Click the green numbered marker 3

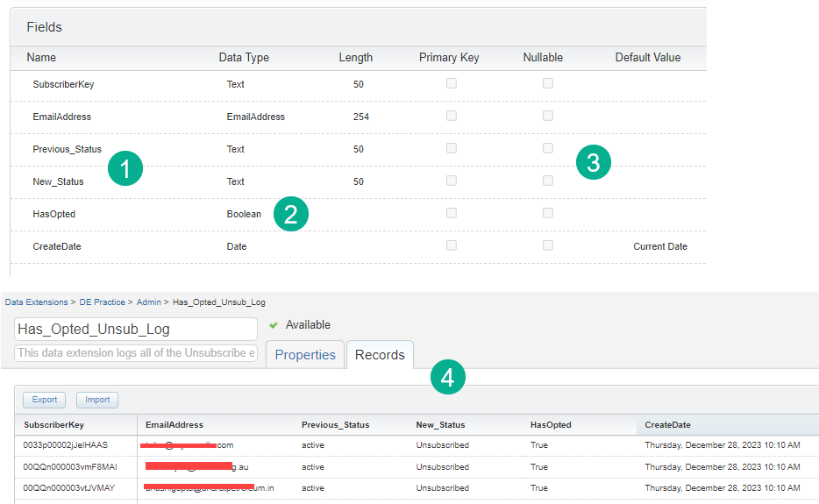point(594,162)
